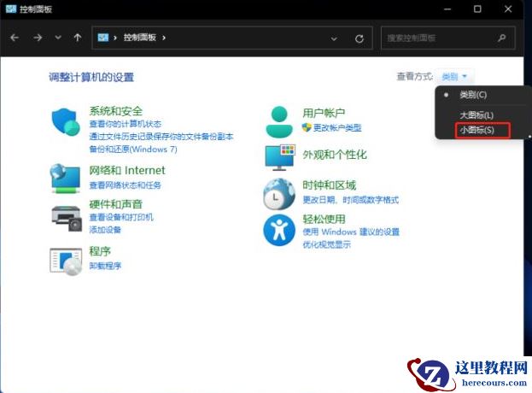Open Programs disc icon

66,261
